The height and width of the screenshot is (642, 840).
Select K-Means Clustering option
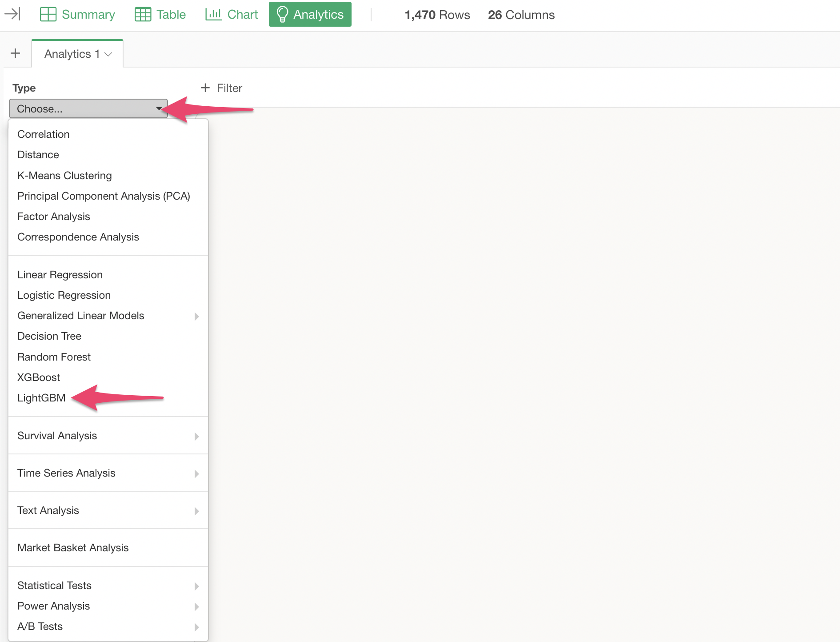click(64, 176)
